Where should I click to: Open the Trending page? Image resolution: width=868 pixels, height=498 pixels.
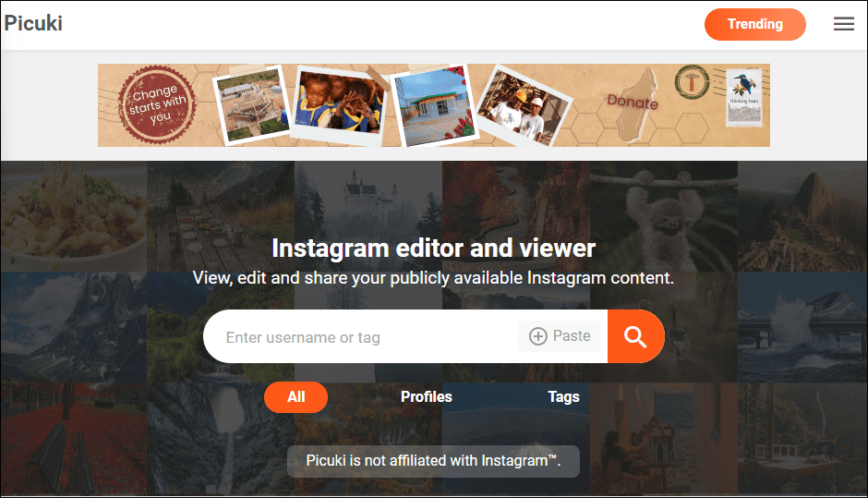click(x=754, y=24)
